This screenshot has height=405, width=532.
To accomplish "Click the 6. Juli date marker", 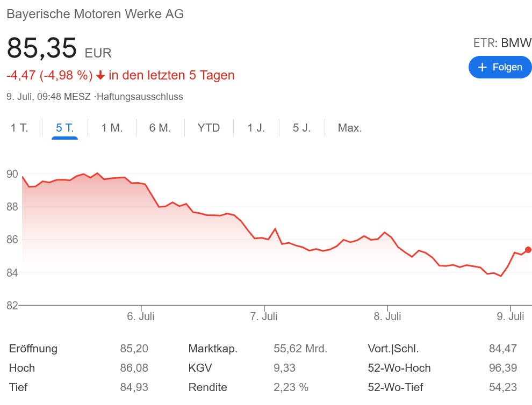I will tap(141, 316).
